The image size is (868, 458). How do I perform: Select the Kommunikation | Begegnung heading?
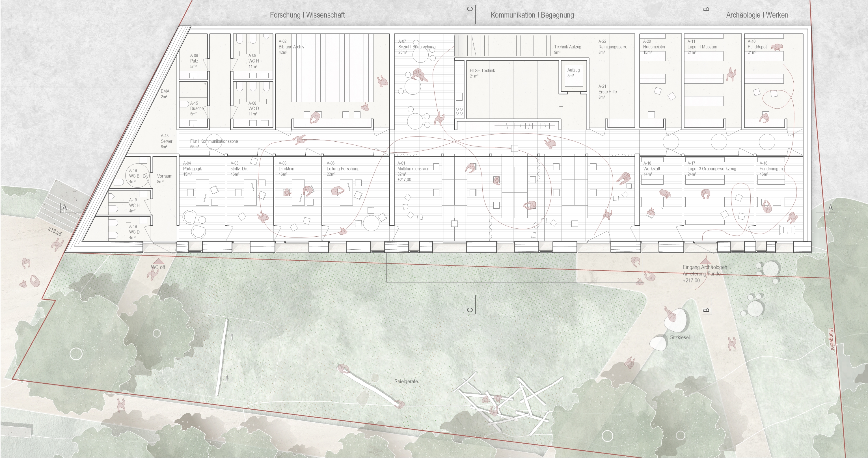tap(532, 15)
